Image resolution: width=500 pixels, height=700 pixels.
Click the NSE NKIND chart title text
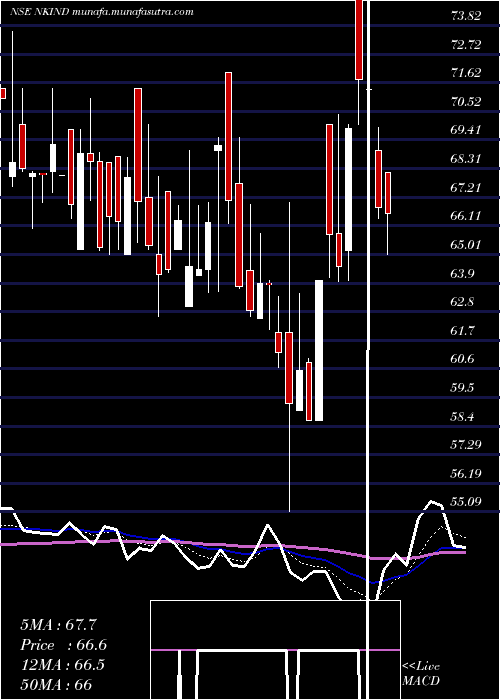[102, 12]
